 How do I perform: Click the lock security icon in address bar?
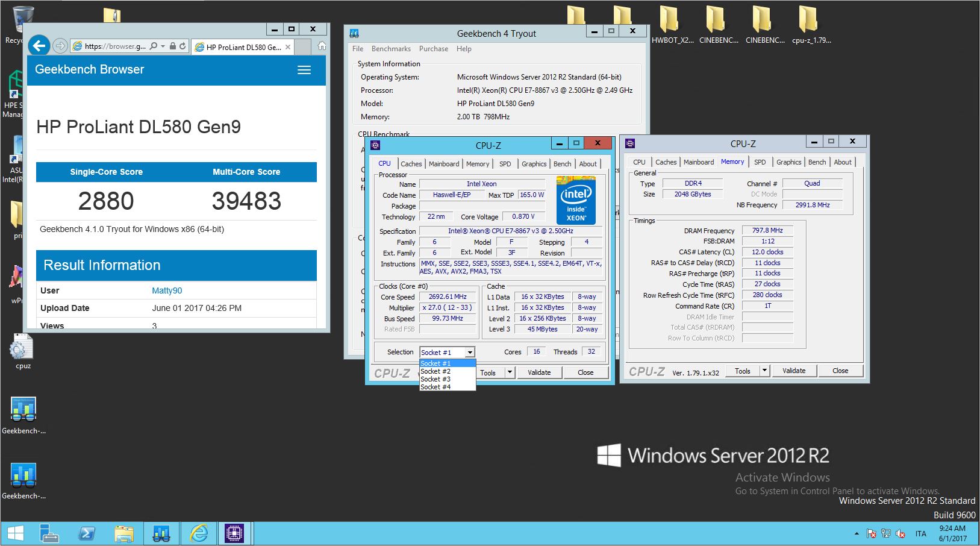click(173, 46)
